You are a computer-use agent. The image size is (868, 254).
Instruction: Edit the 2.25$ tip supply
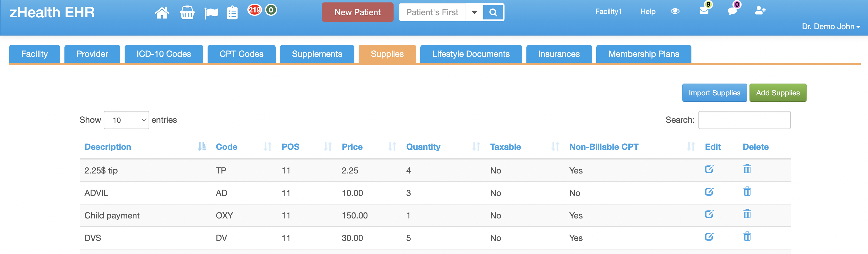click(709, 169)
